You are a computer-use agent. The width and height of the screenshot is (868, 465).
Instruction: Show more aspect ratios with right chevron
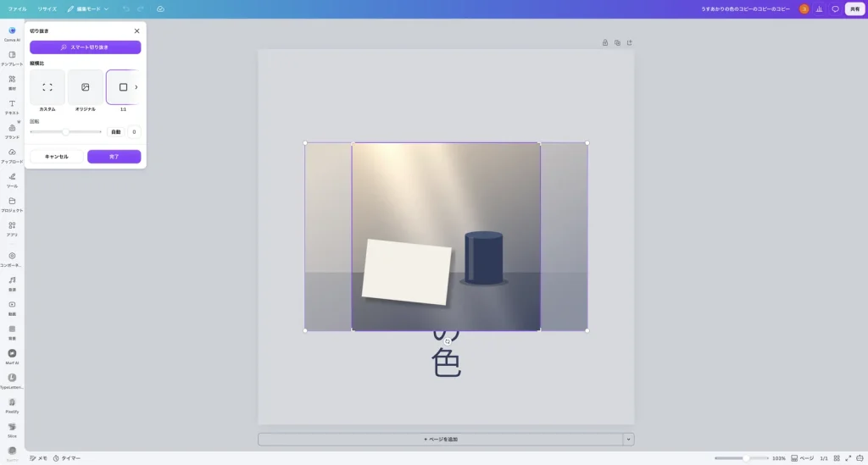pyautogui.click(x=136, y=86)
